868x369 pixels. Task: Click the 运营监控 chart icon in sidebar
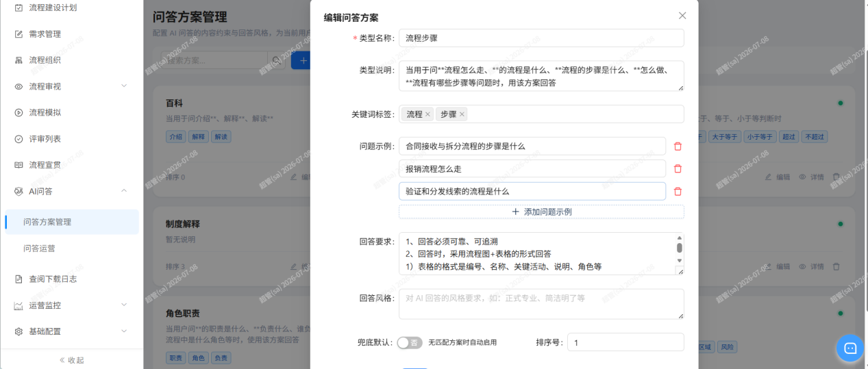click(x=18, y=305)
